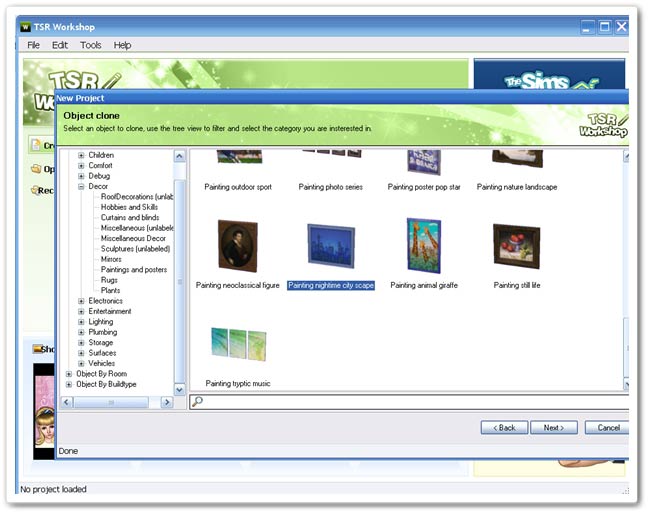The image size is (650, 515).
Task: Click the object search input field
Action: click(x=410, y=402)
